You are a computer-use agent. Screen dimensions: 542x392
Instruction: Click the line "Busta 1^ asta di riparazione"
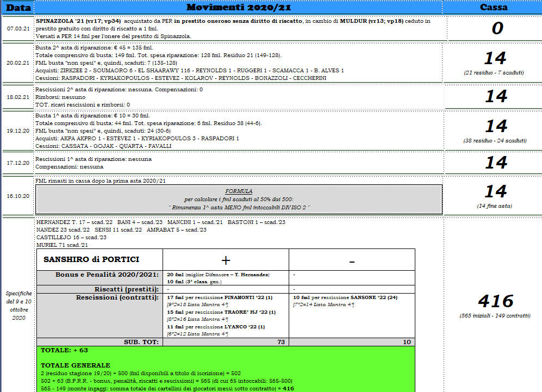[92, 115]
